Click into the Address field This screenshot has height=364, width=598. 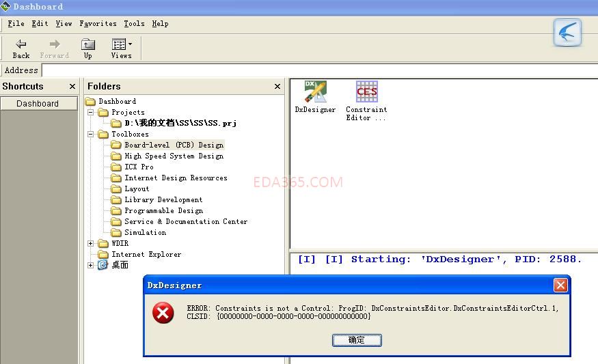(x=320, y=70)
